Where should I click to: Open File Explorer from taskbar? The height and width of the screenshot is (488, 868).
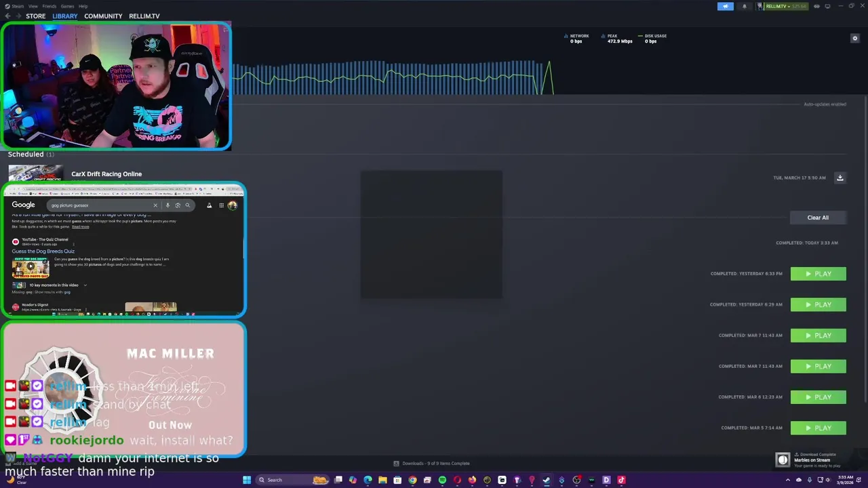click(x=382, y=480)
